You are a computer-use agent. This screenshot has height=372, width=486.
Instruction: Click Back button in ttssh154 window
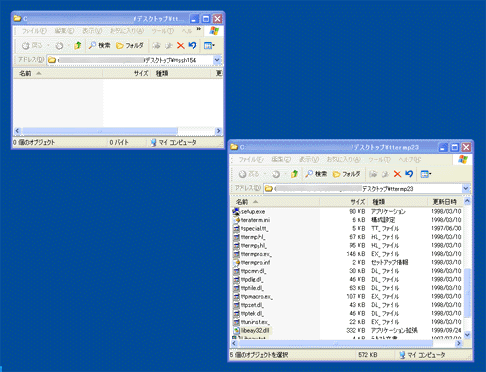(32, 45)
